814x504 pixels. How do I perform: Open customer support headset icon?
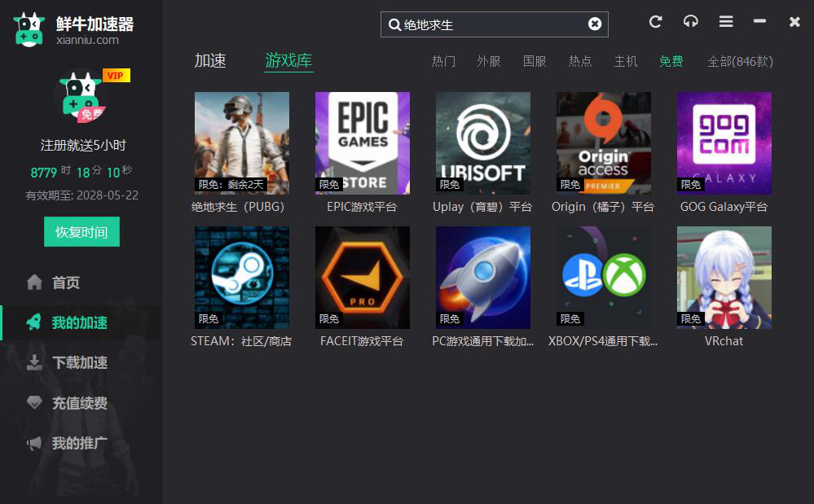pos(690,22)
